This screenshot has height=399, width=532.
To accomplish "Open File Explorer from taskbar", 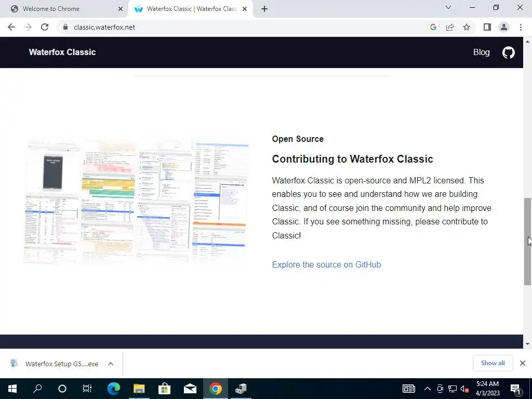I will pos(139,389).
